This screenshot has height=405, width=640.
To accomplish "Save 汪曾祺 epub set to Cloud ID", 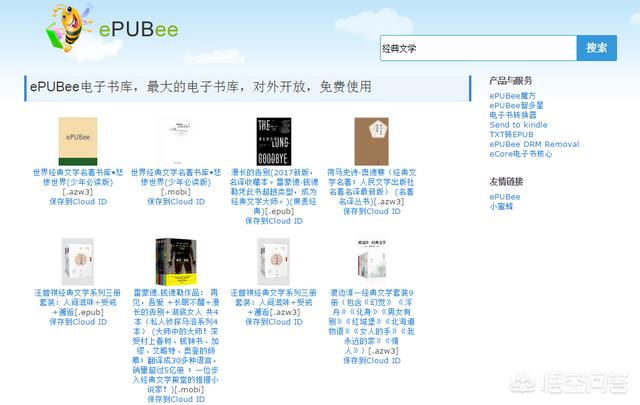I will pyautogui.click(x=78, y=322).
